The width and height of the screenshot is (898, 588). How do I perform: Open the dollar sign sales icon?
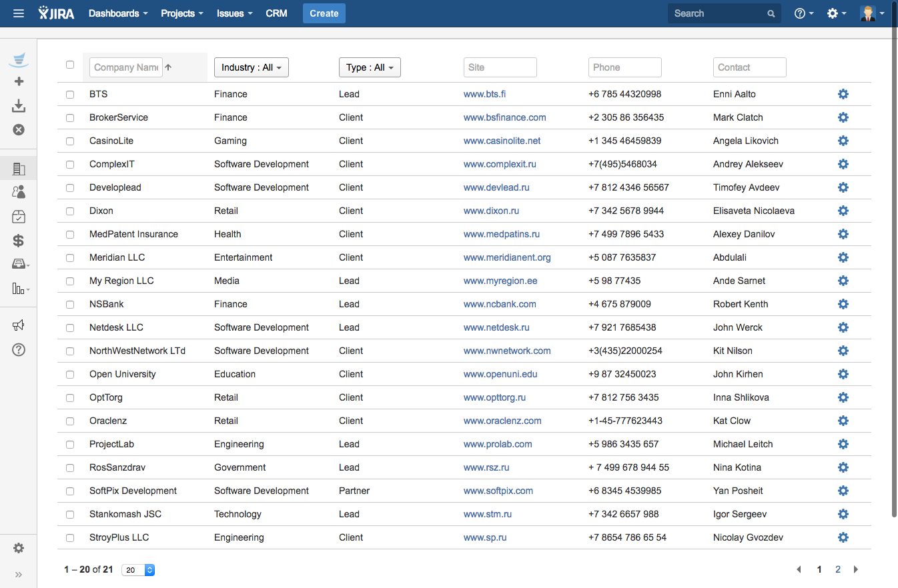(19, 241)
